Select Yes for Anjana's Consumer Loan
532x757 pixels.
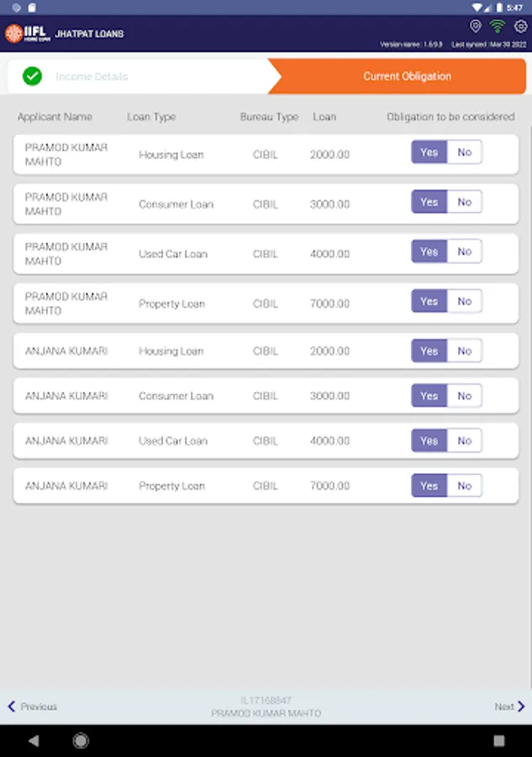pos(429,396)
